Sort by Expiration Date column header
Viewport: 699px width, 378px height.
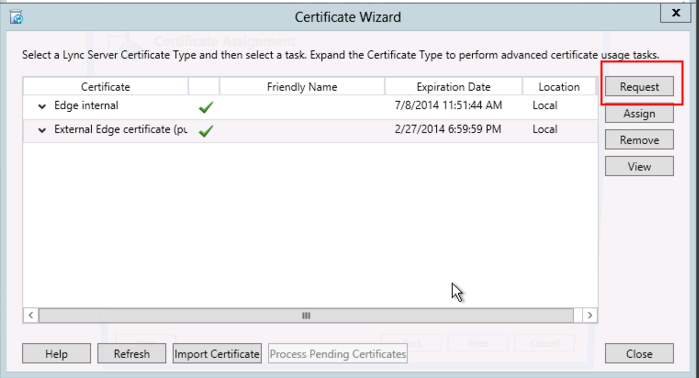453,86
